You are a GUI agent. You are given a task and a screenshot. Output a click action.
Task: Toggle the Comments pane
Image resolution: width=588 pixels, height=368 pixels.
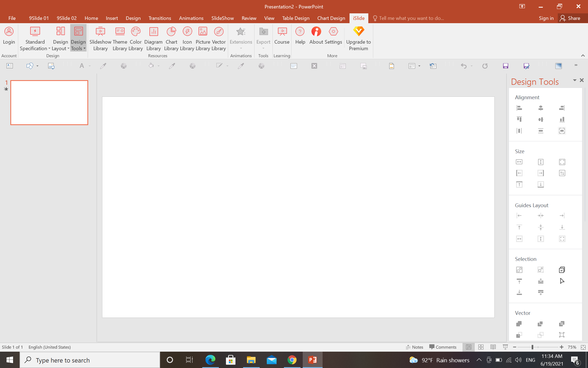click(x=443, y=347)
